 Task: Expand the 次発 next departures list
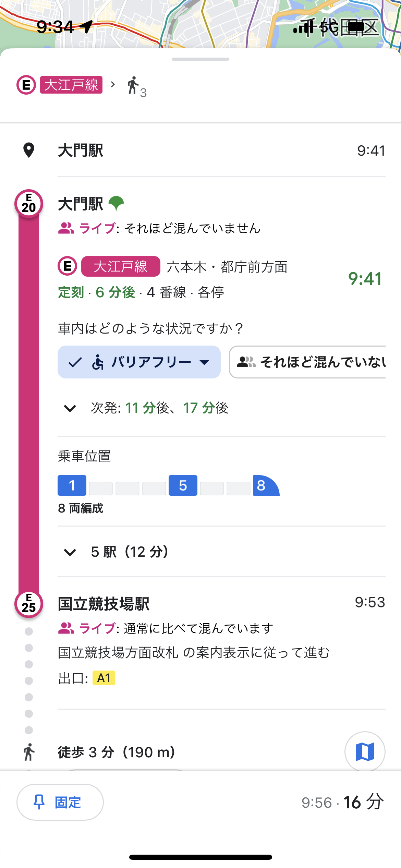[x=70, y=408]
